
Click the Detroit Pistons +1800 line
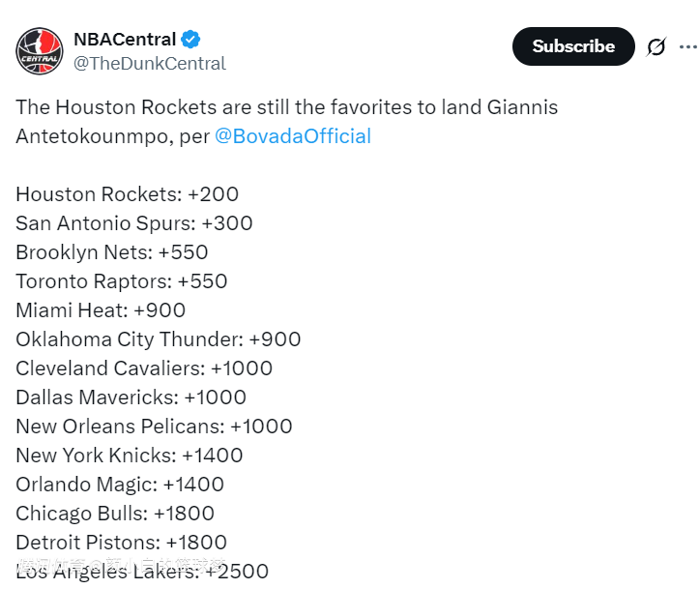point(121,543)
